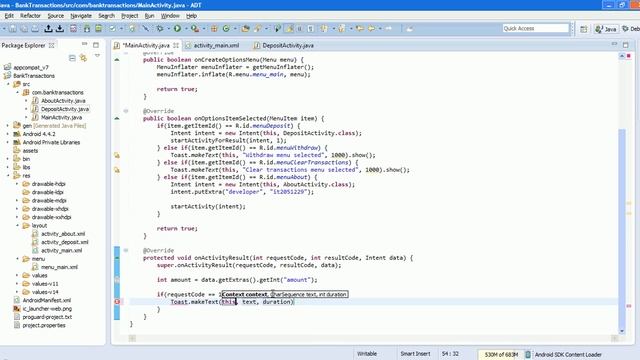Click Collapse All in Package Explorer
This screenshot has height=360, width=640.
[72, 58]
